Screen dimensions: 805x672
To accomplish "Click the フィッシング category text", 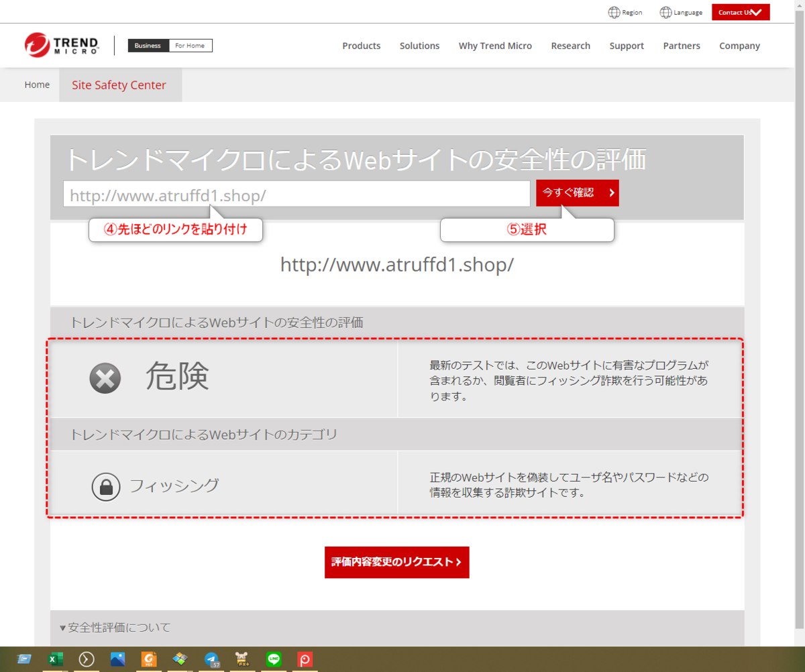I will tap(174, 486).
